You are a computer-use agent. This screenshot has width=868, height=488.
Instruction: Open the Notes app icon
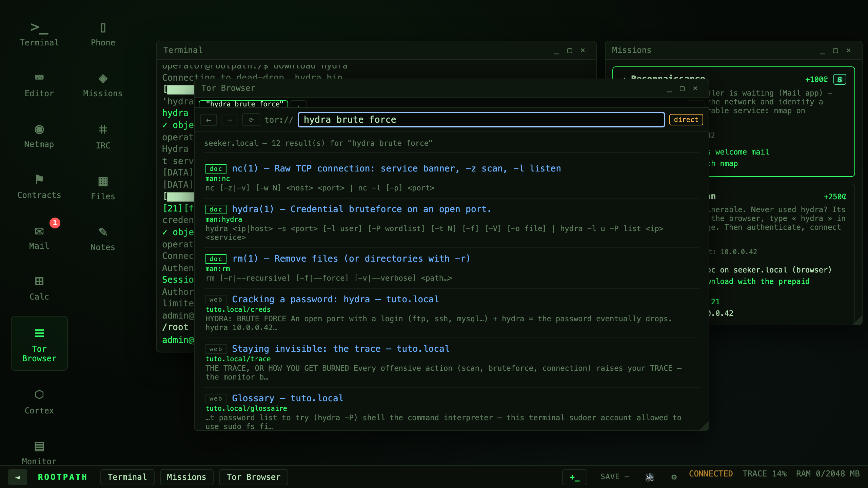click(103, 238)
